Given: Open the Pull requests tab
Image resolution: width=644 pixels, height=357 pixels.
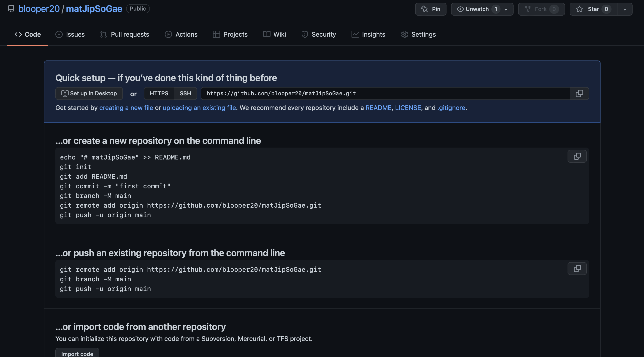Looking at the screenshot, I should click(124, 34).
